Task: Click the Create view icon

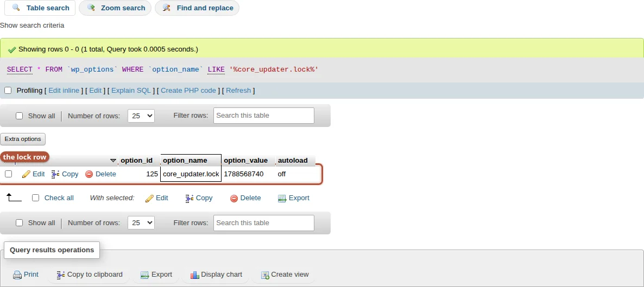Action: pos(266,275)
